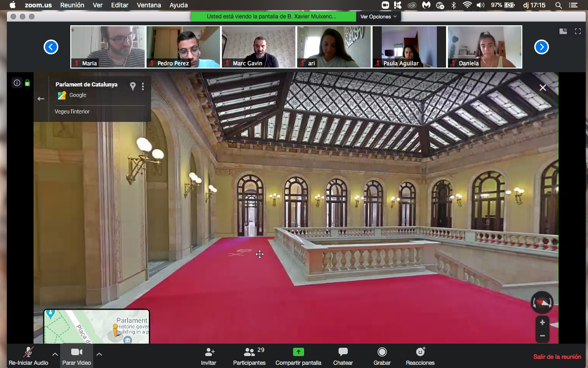Start recording with Grabar

coord(382,352)
